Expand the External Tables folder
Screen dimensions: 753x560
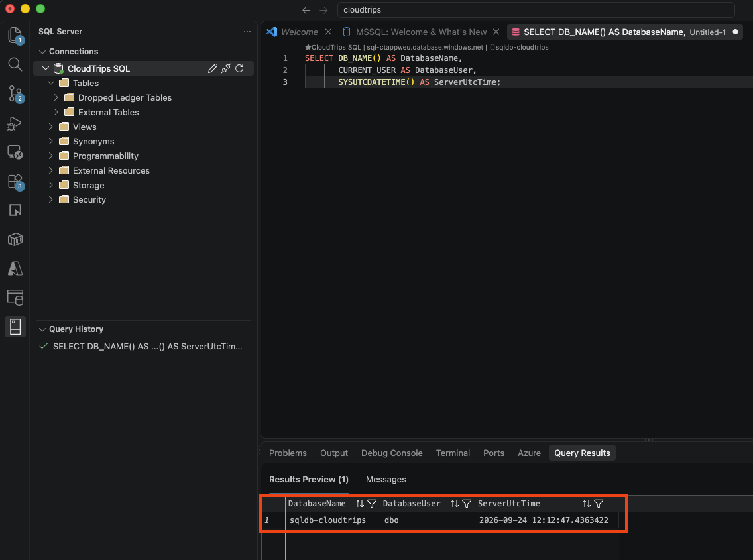tap(56, 112)
